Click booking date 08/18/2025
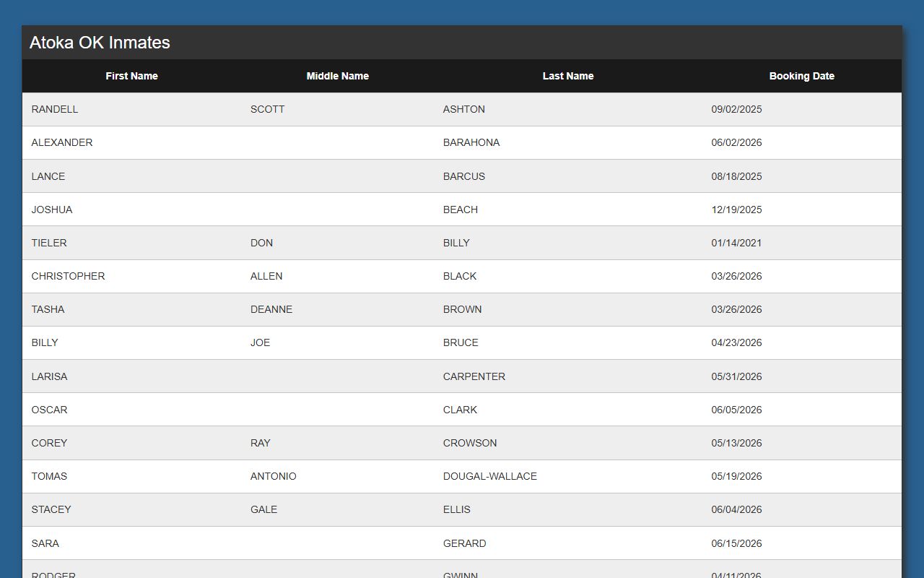 (736, 176)
